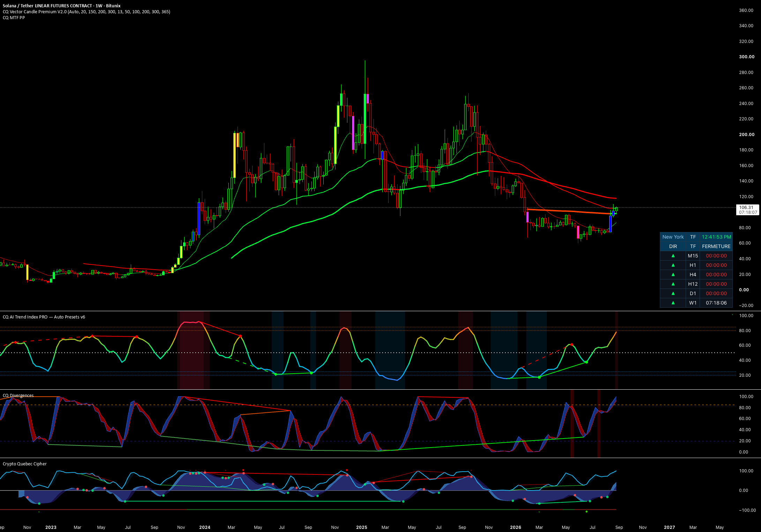This screenshot has width=761, height=532.
Task: Click the green up arrow in the H4 row
Action: (673, 275)
